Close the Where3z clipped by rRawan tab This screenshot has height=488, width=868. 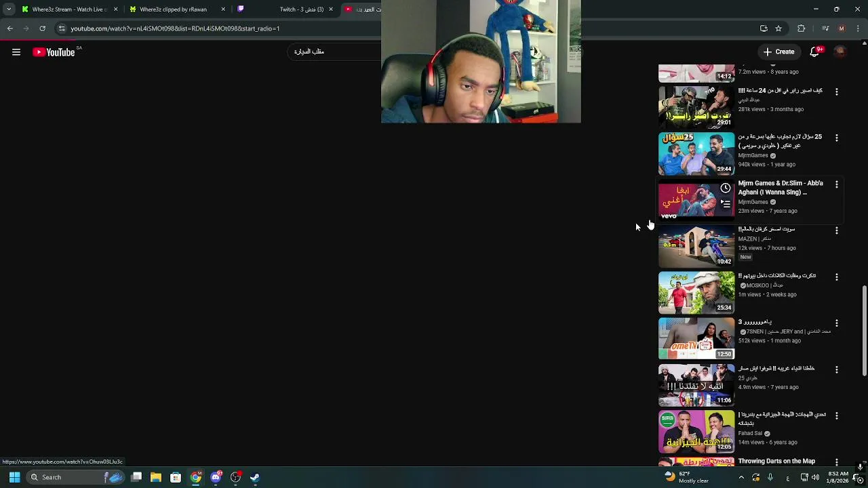[223, 9]
